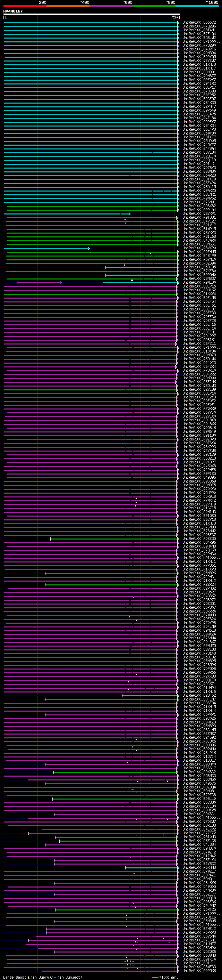Select the UniRef100_B9RVQ5 label

pos(199,57)
